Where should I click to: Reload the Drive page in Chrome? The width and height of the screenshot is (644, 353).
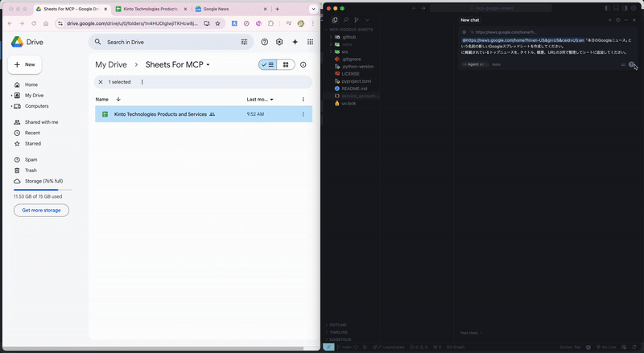34,23
